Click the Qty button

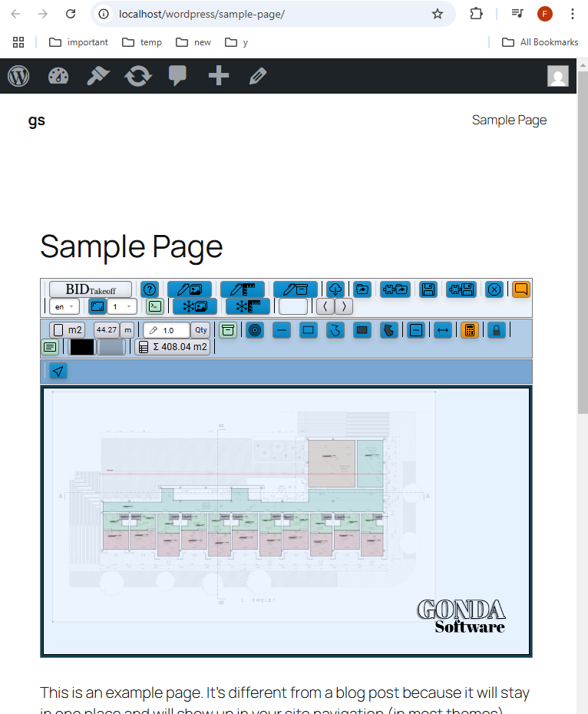pos(201,330)
